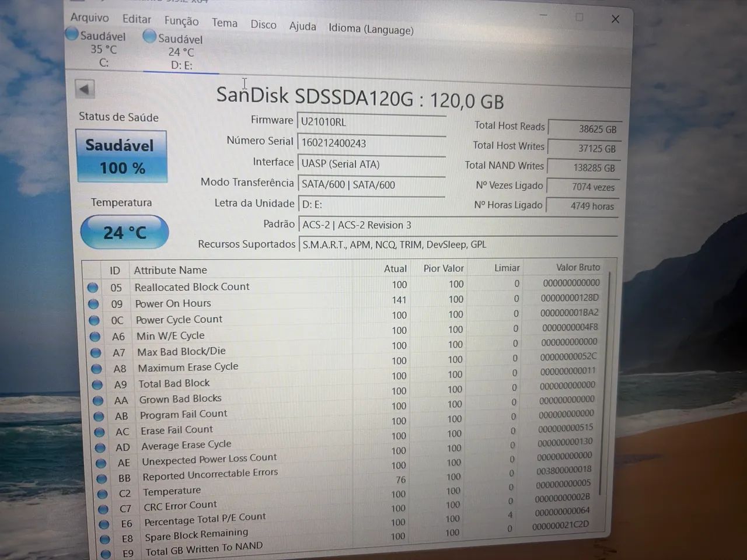Click the Total NAND Writes value 138285 GB

(x=584, y=167)
